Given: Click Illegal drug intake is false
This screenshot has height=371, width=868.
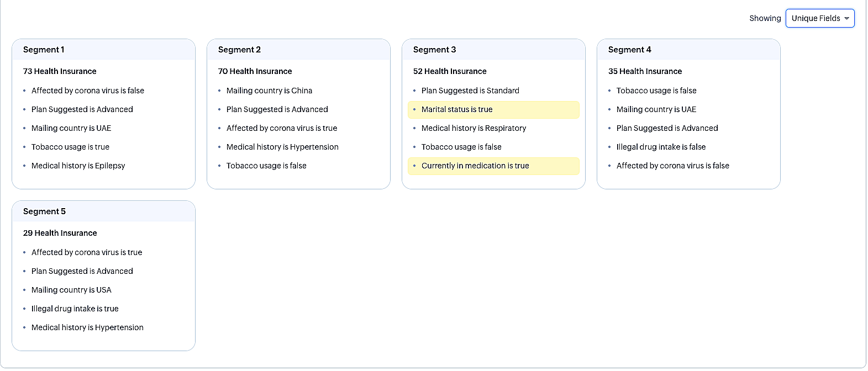Looking at the screenshot, I should coord(661,147).
